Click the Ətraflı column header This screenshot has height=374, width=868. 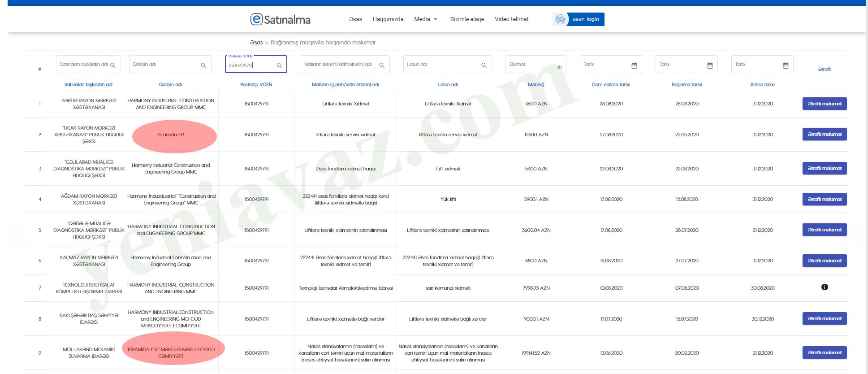coord(825,69)
